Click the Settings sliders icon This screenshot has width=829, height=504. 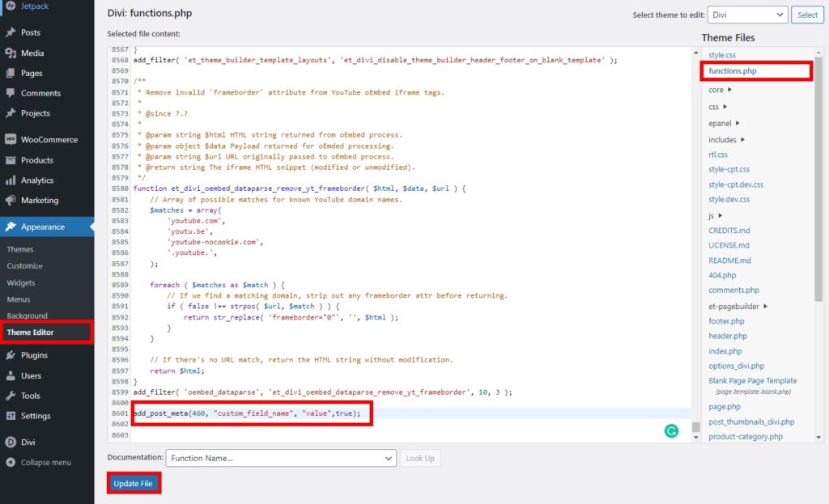pyautogui.click(x=10, y=416)
